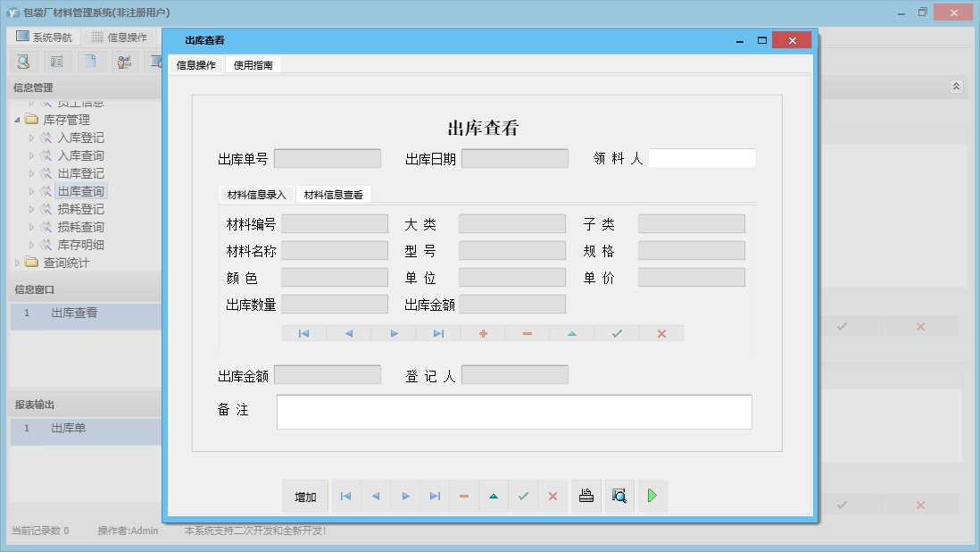Open the user management icon on the toolbar
Viewport: 980px width, 552px height.
[x=122, y=61]
